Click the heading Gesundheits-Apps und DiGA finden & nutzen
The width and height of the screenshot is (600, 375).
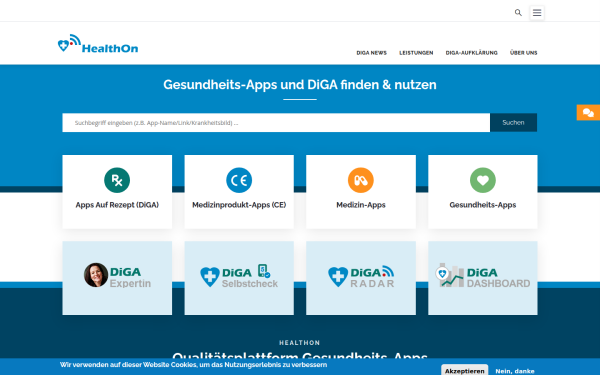pos(300,85)
